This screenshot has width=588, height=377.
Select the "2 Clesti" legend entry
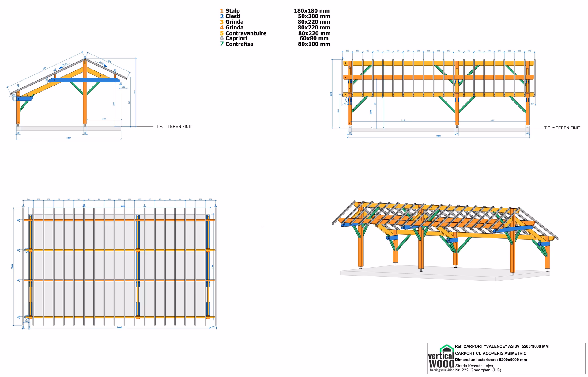[230, 16]
